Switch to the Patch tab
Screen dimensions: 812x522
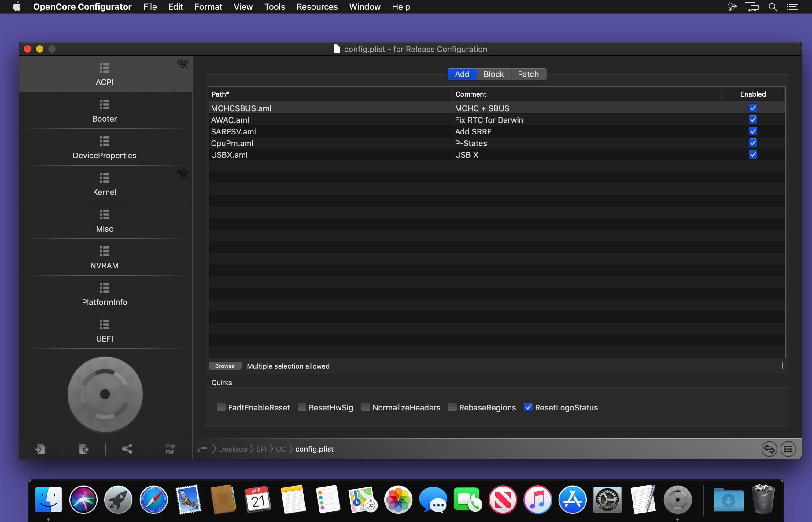coord(528,74)
